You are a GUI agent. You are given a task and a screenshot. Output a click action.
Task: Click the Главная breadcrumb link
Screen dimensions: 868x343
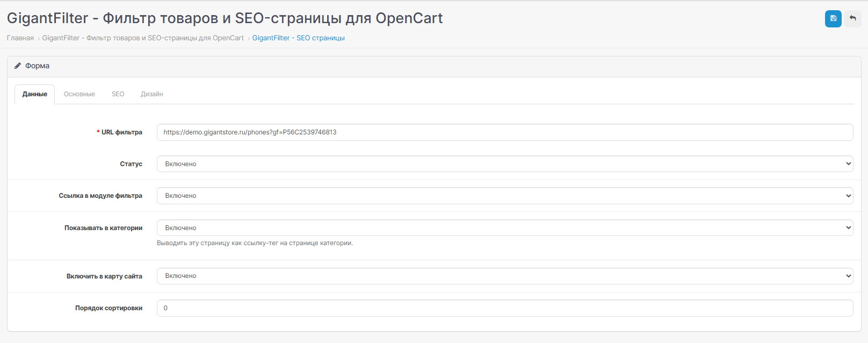[x=20, y=38]
